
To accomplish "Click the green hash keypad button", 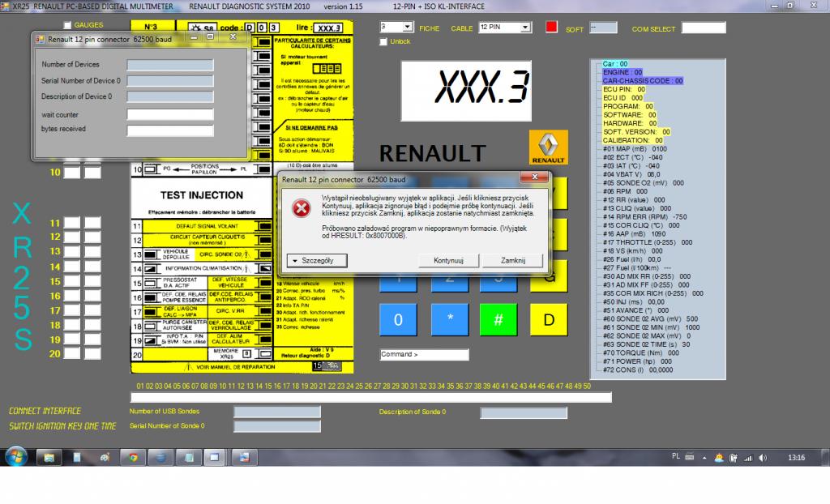I will pyautogui.click(x=498, y=319).
